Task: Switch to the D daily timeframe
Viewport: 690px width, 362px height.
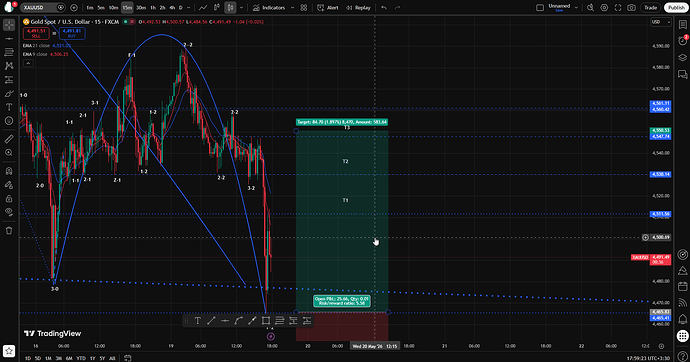Action: [180, 7]
